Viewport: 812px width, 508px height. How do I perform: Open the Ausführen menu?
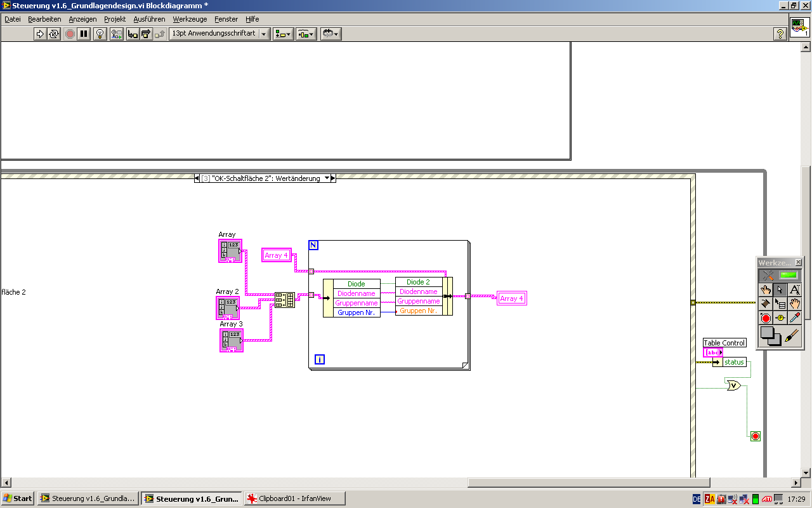tap(149, 19)
